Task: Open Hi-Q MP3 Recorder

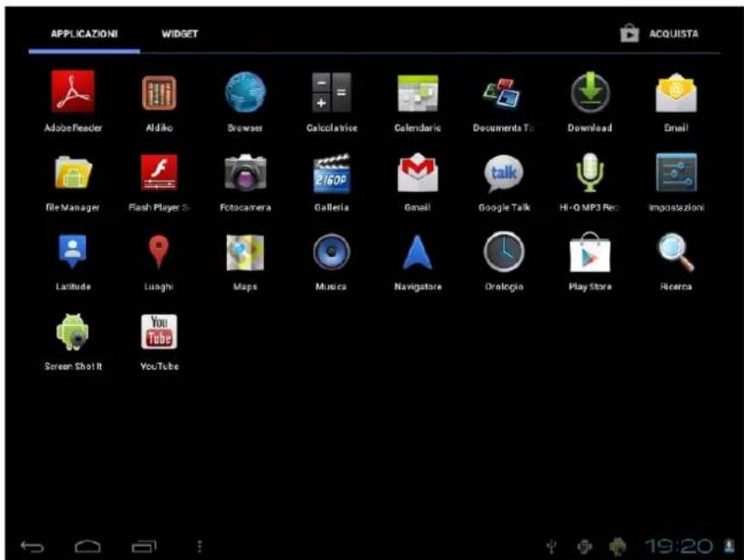Action: 590,172
